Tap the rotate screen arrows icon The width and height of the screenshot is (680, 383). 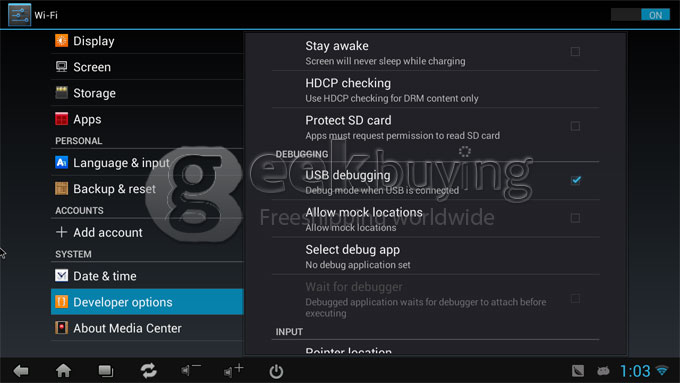tap(148, 371)
